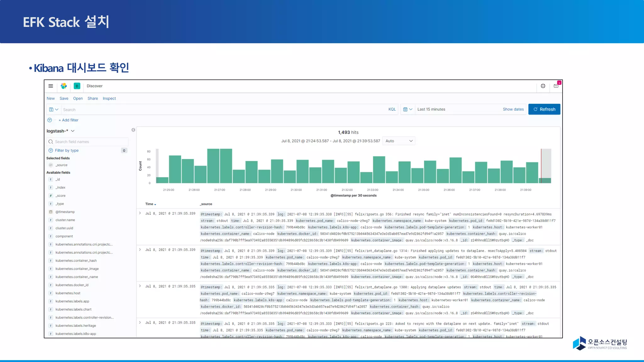Open the calendar quick date menu

coord(408,109)
